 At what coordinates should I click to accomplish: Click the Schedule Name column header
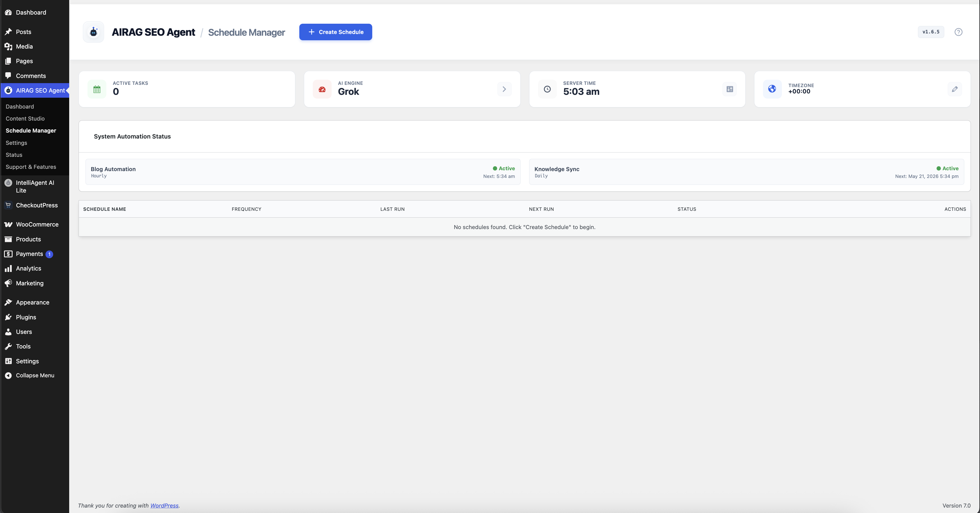(x=105, y=209)
